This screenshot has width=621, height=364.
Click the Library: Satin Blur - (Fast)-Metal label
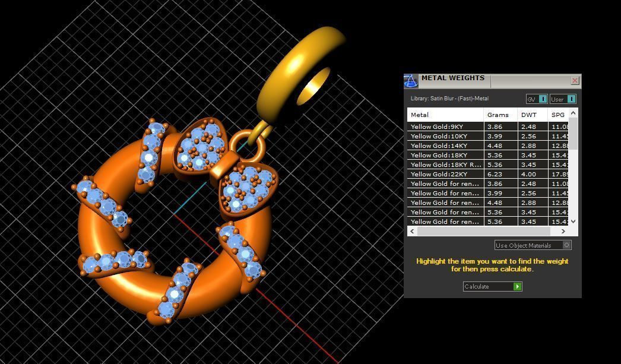point(449,99)
